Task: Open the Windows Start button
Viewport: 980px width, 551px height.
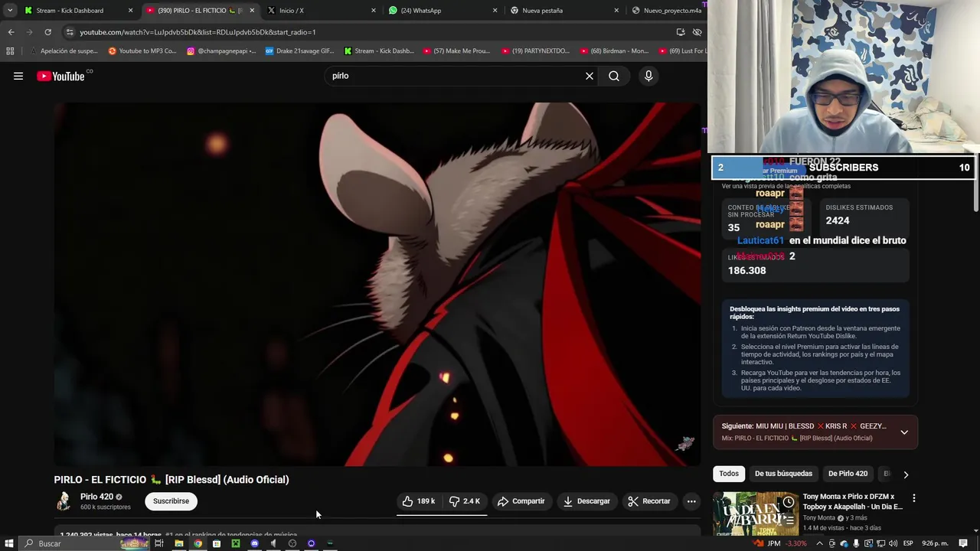Action: [x=9, y=543]
